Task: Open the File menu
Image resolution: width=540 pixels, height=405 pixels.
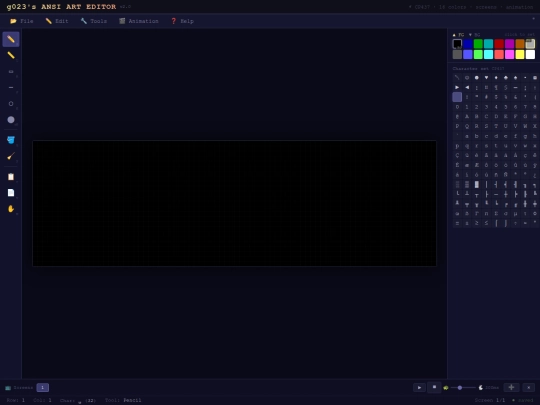Action: click(22, 21)
